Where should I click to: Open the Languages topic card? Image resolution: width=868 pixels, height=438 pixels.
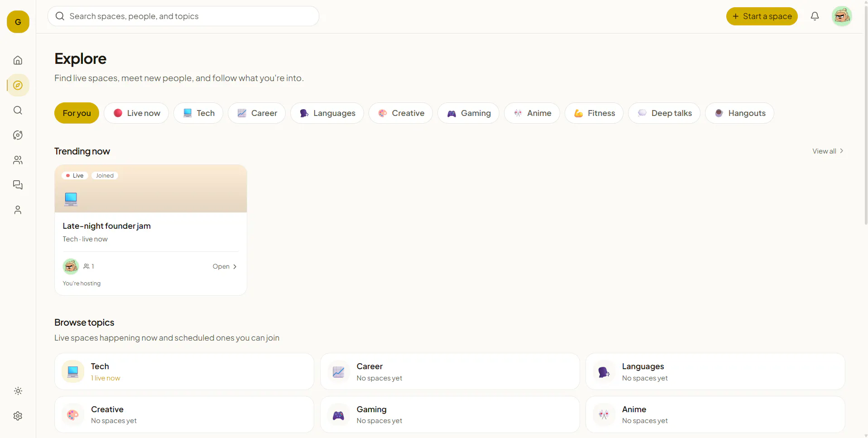coord(715,371)
